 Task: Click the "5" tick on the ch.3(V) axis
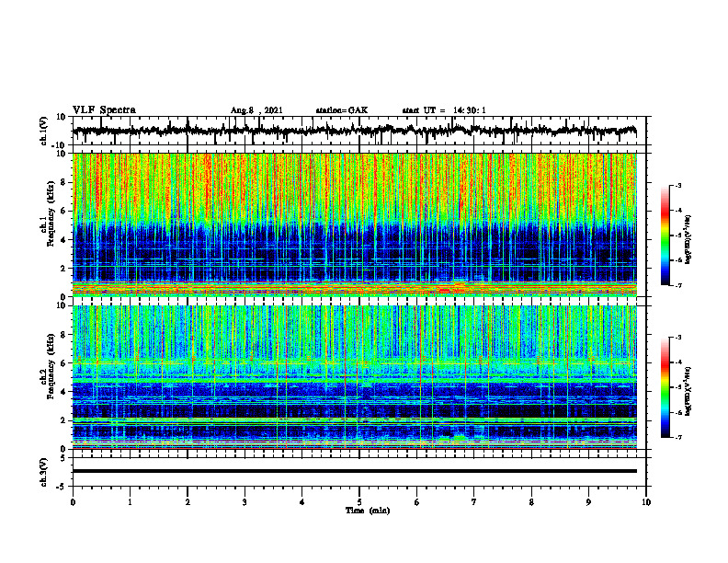coord(64,458)
